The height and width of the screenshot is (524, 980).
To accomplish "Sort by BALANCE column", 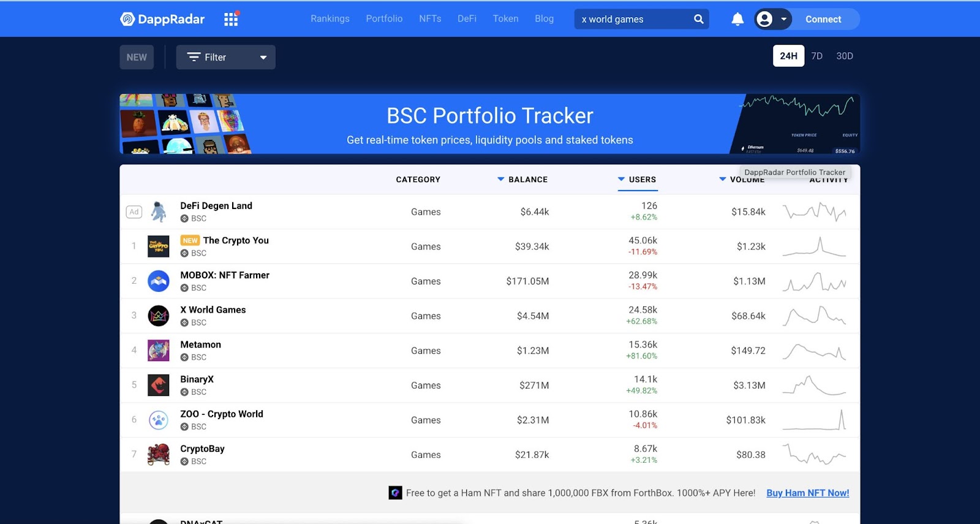I will coord(522,180).
